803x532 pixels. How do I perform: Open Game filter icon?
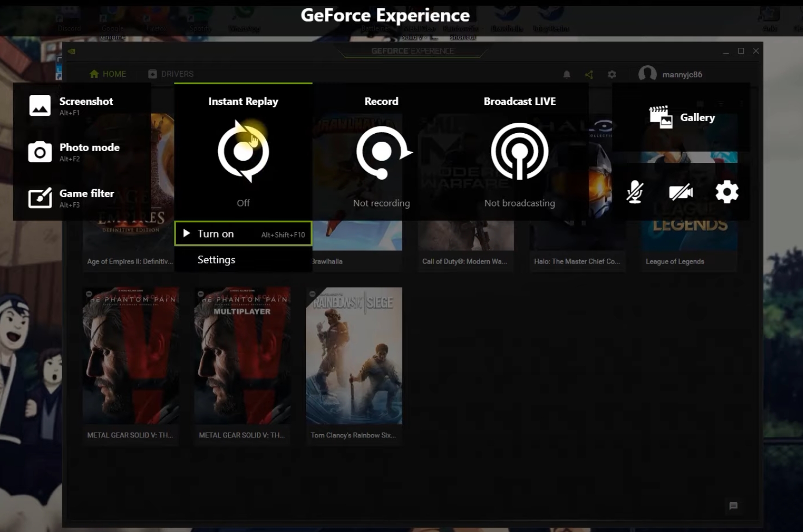(40, 198)
